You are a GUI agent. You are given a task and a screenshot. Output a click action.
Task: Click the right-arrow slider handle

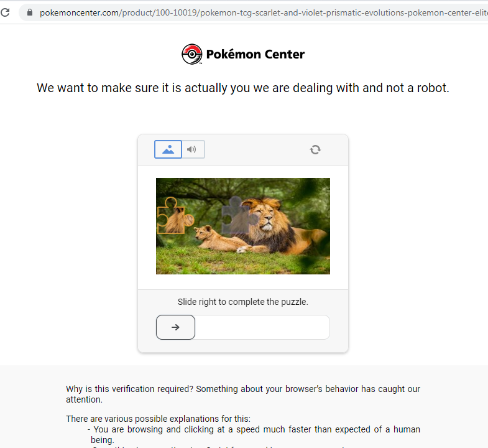(175, 327)
